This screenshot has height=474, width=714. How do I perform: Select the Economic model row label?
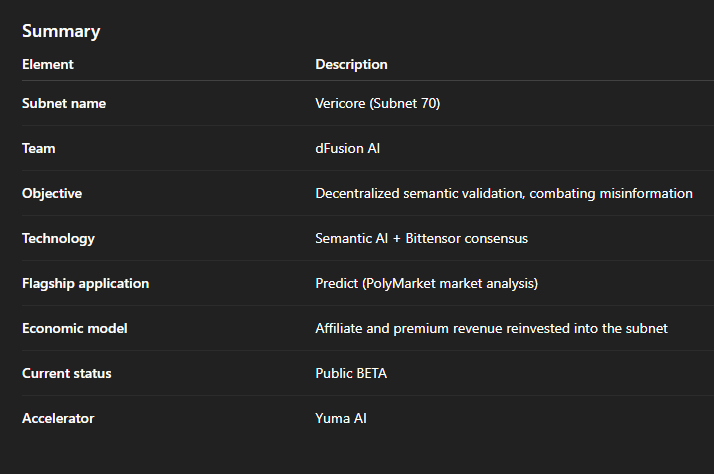[x=74, y=328]
